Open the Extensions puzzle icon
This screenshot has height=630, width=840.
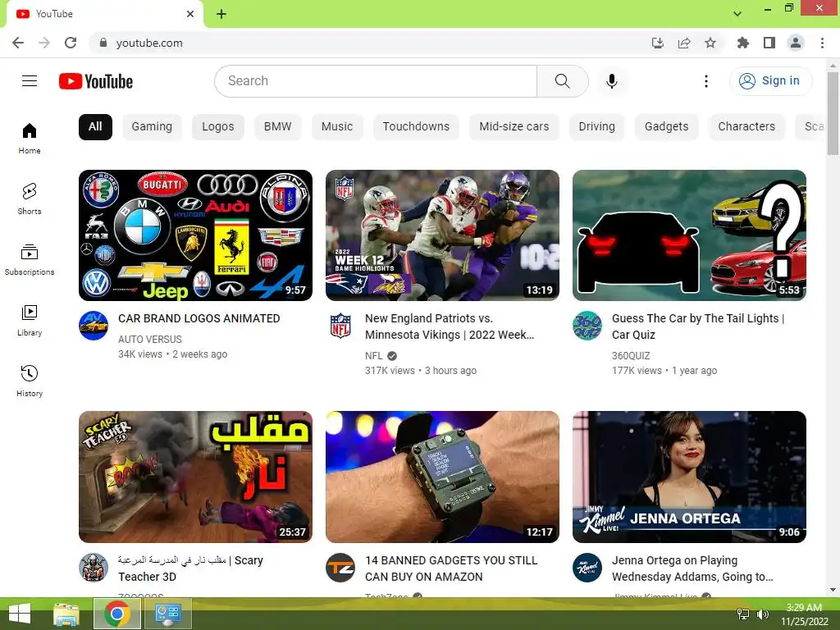click(742, 43)
